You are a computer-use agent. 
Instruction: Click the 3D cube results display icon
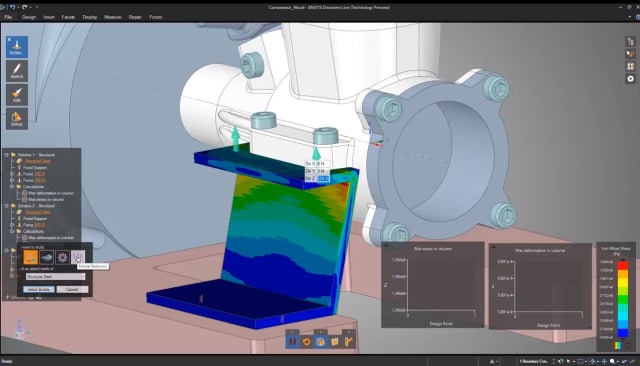pos(320,342)
